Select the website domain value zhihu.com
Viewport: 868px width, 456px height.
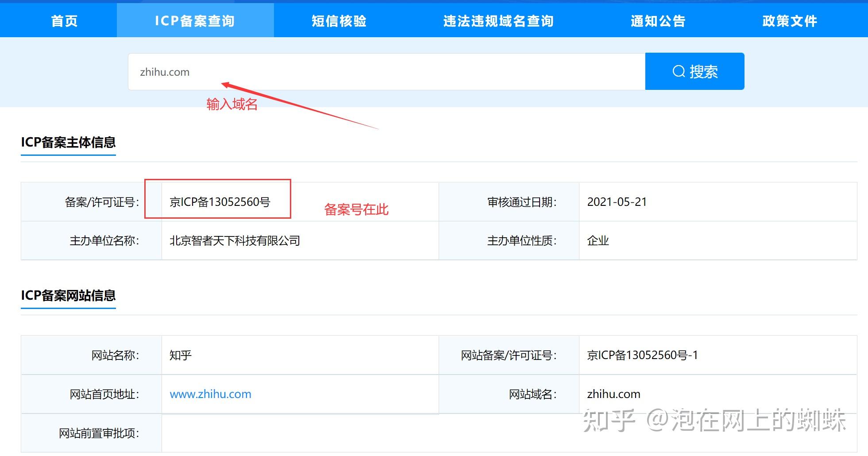tap(613, 394)
